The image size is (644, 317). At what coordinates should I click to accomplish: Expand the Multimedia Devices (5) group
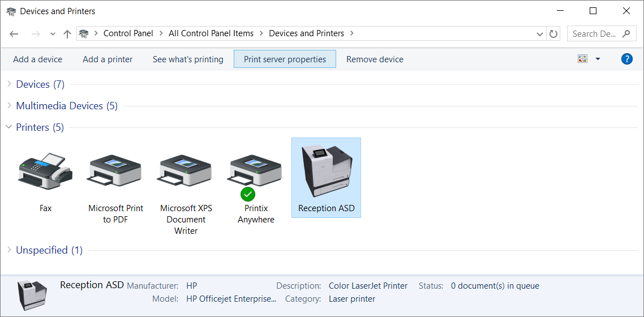click(9, 106)
